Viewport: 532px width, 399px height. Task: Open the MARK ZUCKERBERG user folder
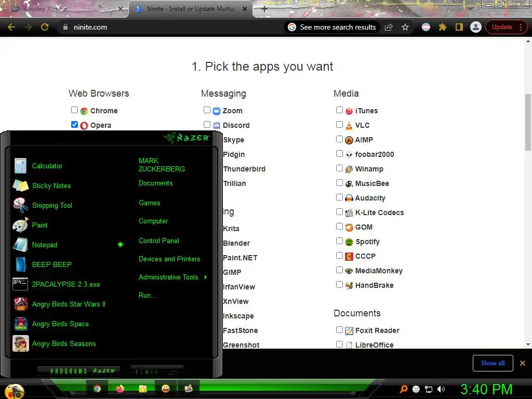point(162,165)
